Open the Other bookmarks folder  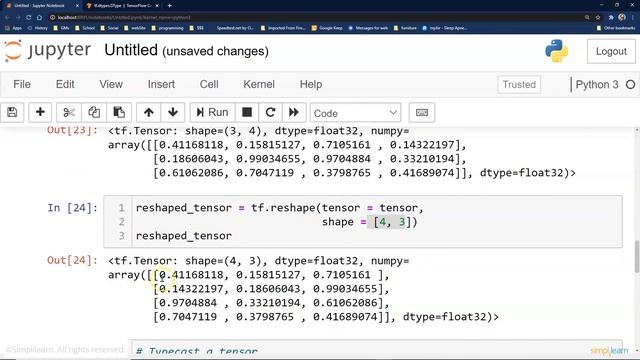click(x=616, y=28)
